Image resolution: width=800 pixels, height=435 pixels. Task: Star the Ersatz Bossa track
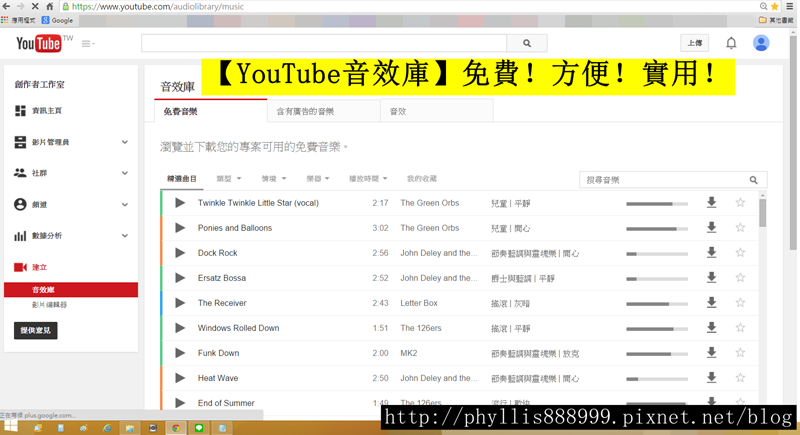(x=740, y=277)
